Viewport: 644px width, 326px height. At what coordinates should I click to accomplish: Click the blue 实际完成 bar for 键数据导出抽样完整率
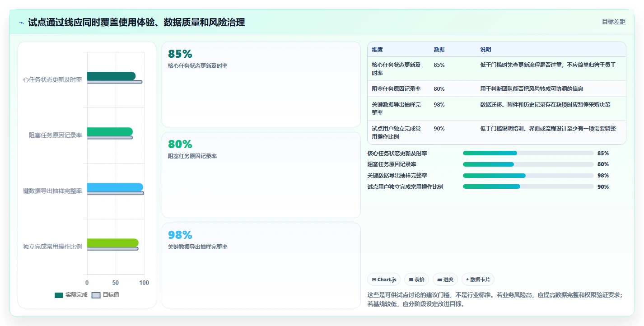click(115, 187)
